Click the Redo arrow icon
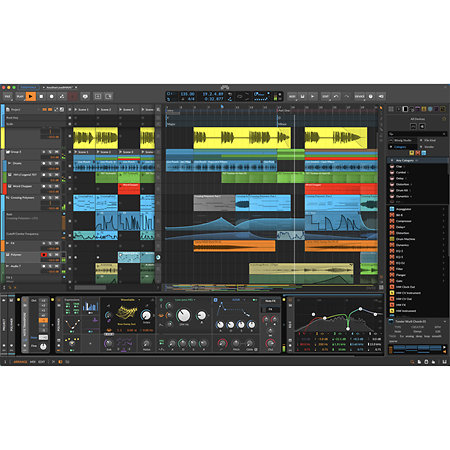 347,96
